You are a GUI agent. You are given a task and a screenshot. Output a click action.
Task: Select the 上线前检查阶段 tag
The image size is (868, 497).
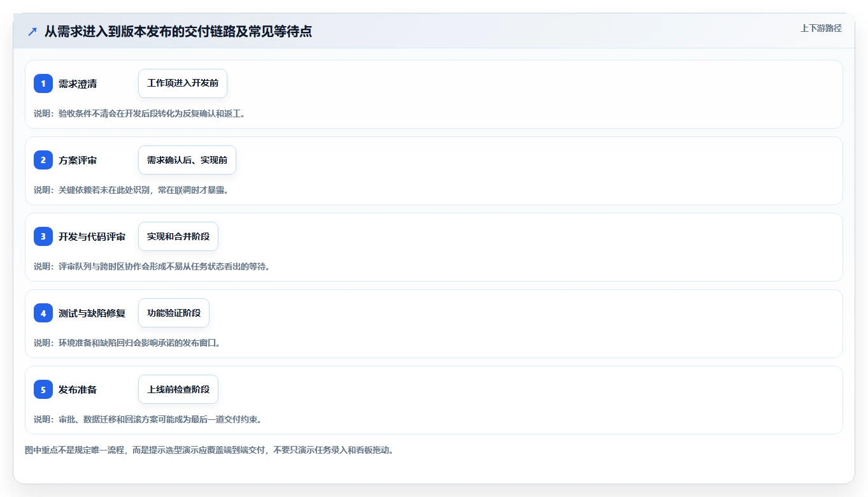pos(178,389)
